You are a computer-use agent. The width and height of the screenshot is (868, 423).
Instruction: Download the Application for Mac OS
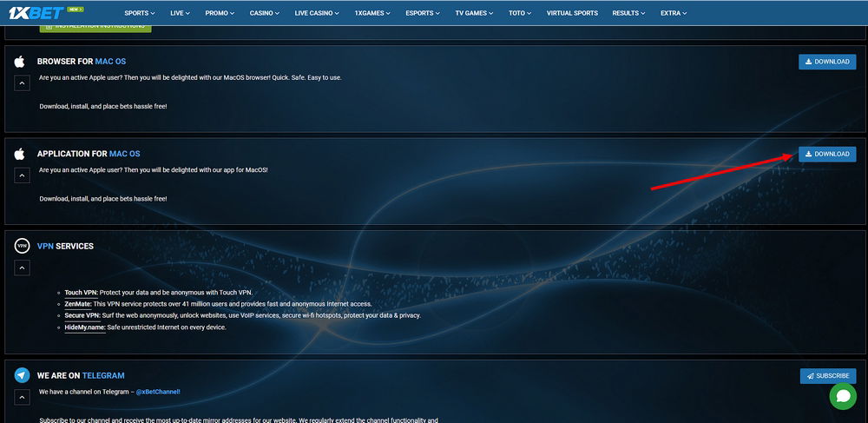(x=827, y=154)
